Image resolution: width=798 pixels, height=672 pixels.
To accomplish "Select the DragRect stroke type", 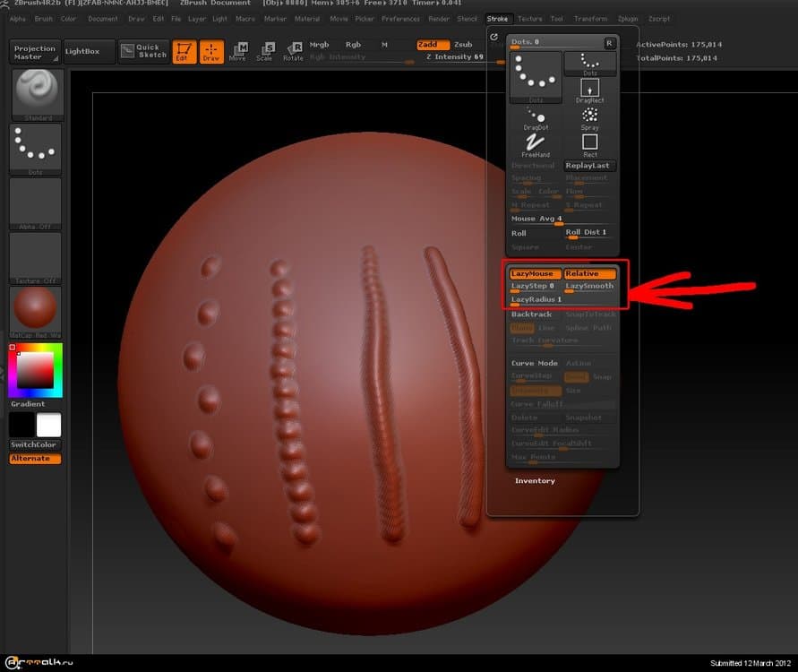I will 589,90.
